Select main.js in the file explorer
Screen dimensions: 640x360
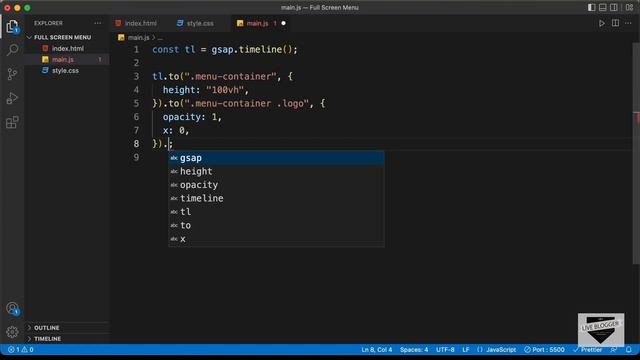[x=63, y=59]
